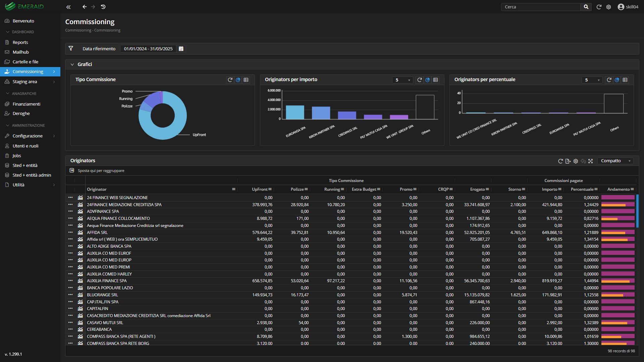Click the group panel icon beside Sposta qui

click(72, 171)
